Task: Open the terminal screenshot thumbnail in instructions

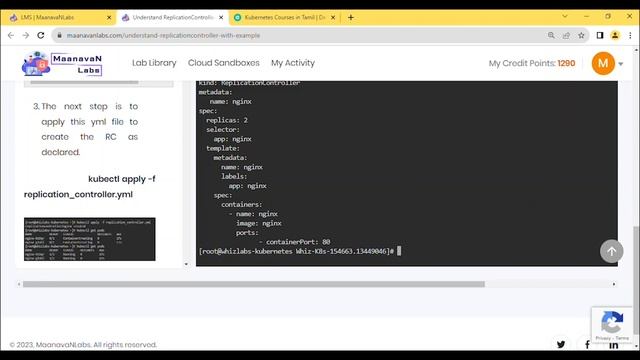Action: [89, 239]
